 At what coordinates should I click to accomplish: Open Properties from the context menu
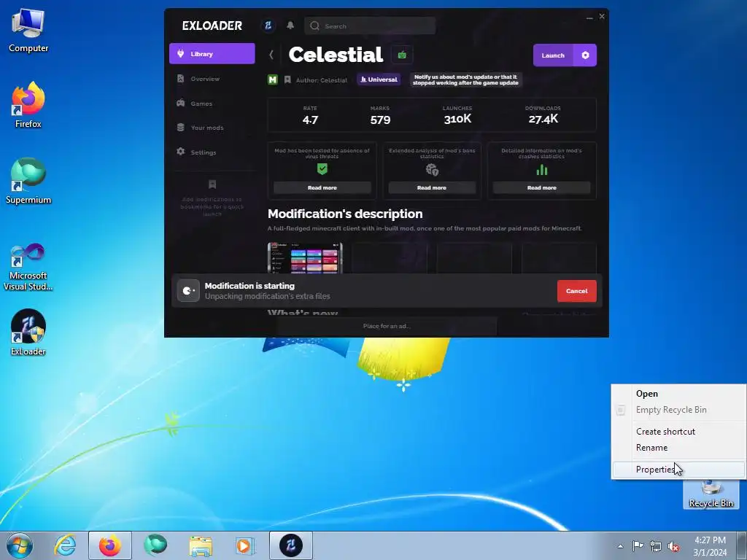678,470
